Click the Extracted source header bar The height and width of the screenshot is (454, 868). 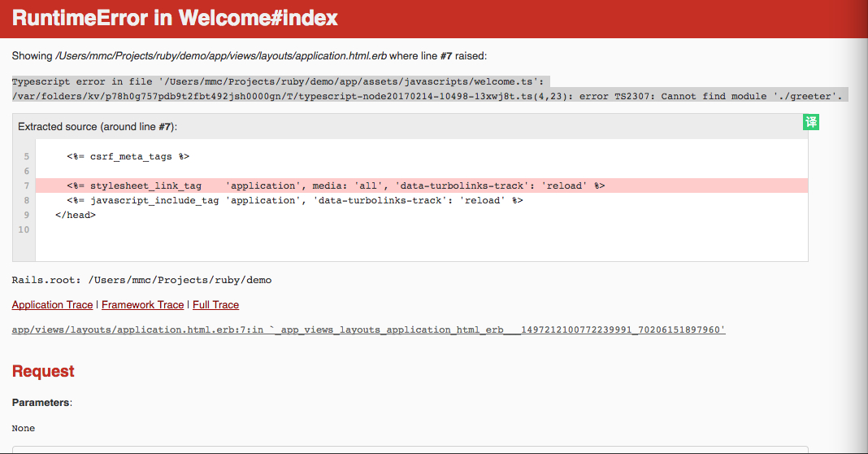(x=410, y=127)
